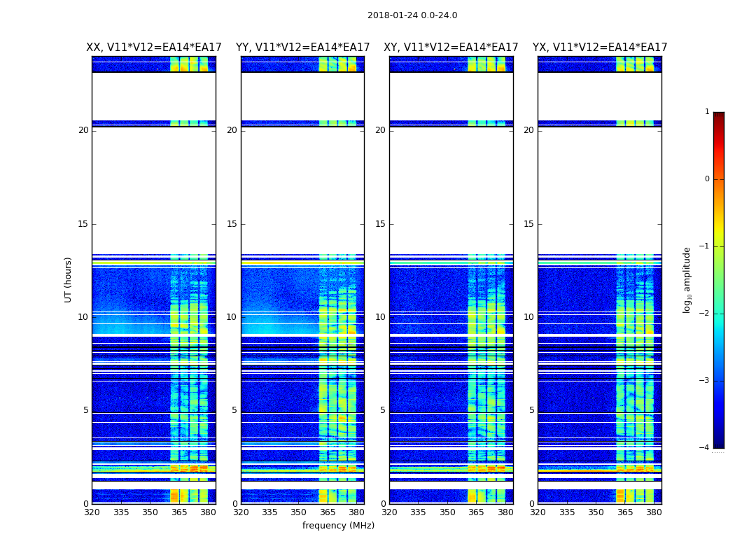Click the 350 frequency tick under YY panel

pos(298,512)
